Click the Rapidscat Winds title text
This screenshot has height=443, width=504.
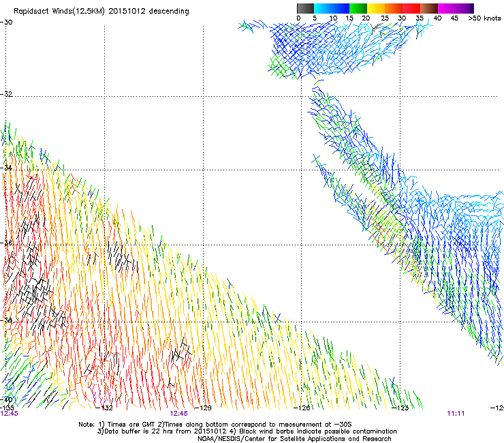[x=101, y=12]
